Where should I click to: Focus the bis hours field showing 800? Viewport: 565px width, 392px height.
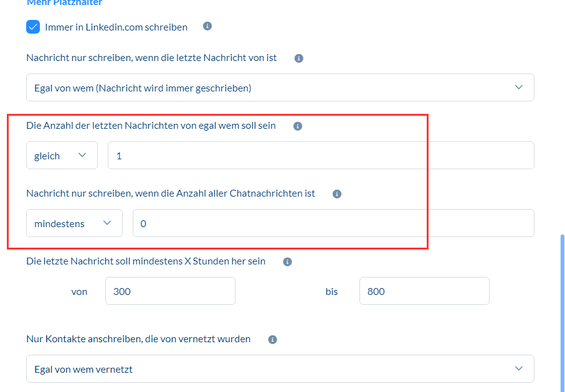(x=424, y=291)
